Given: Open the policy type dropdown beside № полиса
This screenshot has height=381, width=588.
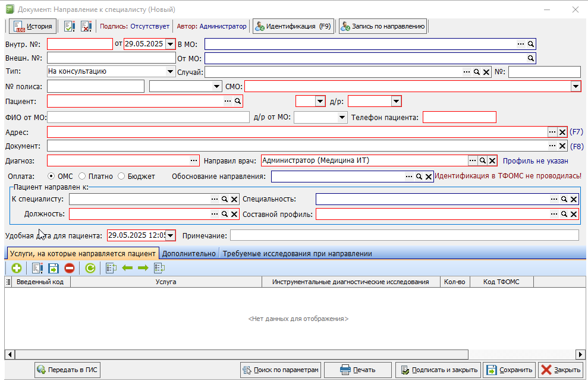Looking at the screenshot, I should (216, 87).
